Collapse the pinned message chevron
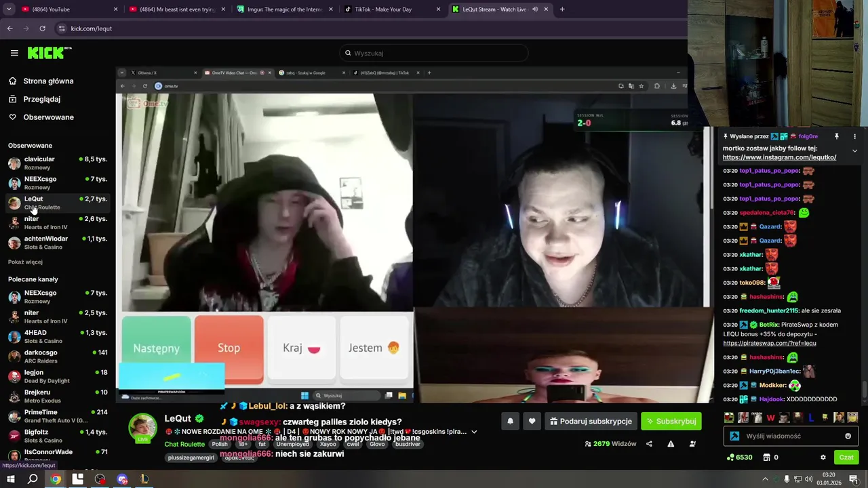 [x=854, y=150]
